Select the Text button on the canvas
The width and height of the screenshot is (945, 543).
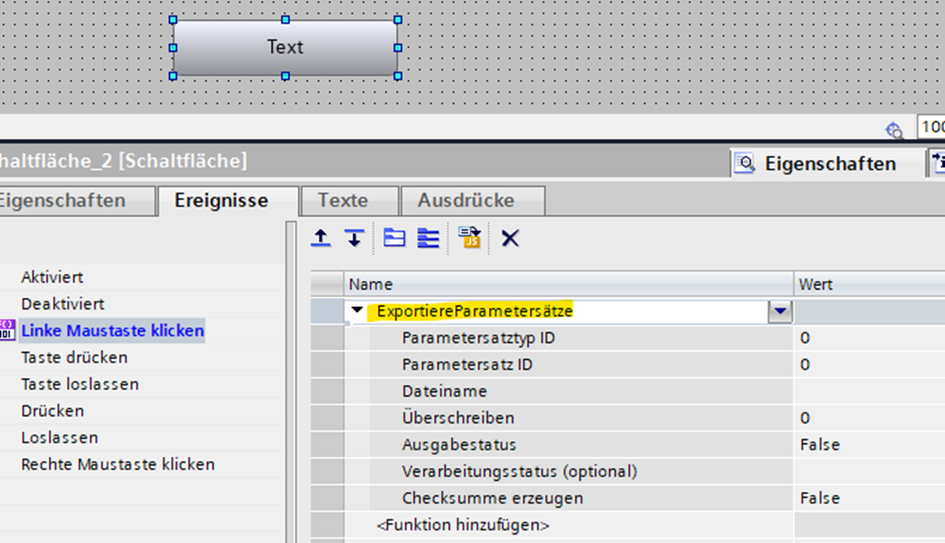point(285,48)
